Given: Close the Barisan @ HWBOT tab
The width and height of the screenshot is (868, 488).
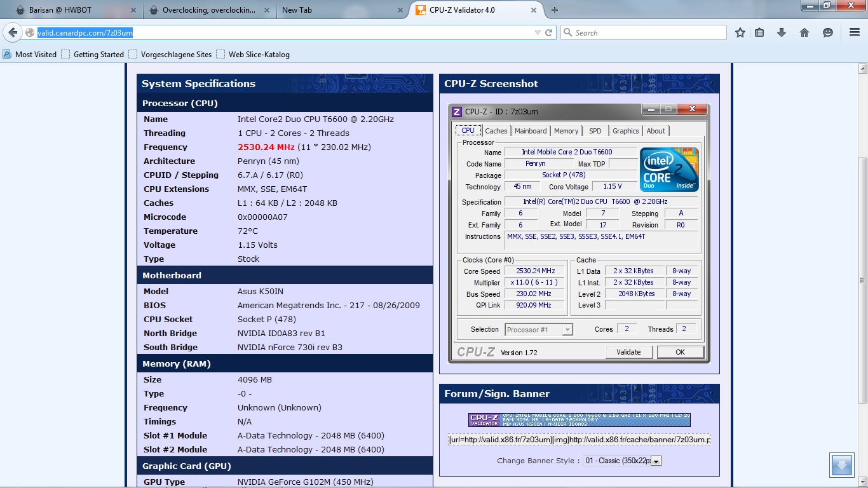Looking at the screenshot, I should point(133,10).
